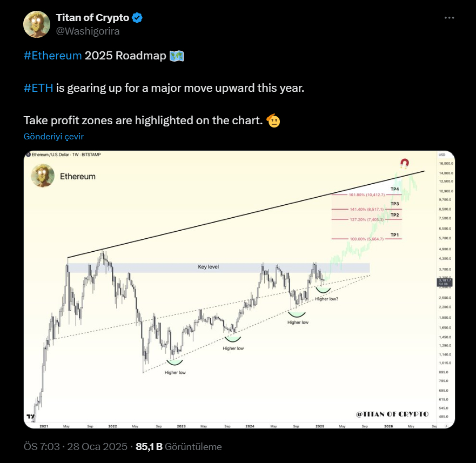Viewport: 476px width, 463px height.
Task: Click Gönderiyi çevir to translate post
Action: (x=53, y=137)
